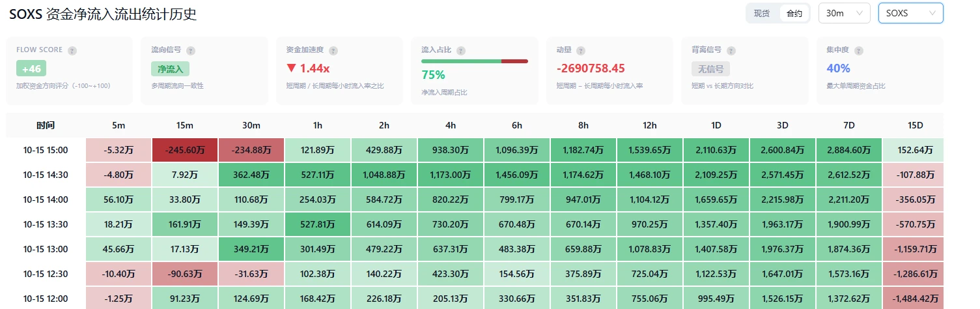Click the 152.64万 cell
This screenshot has height=309, width=980.
914,150
